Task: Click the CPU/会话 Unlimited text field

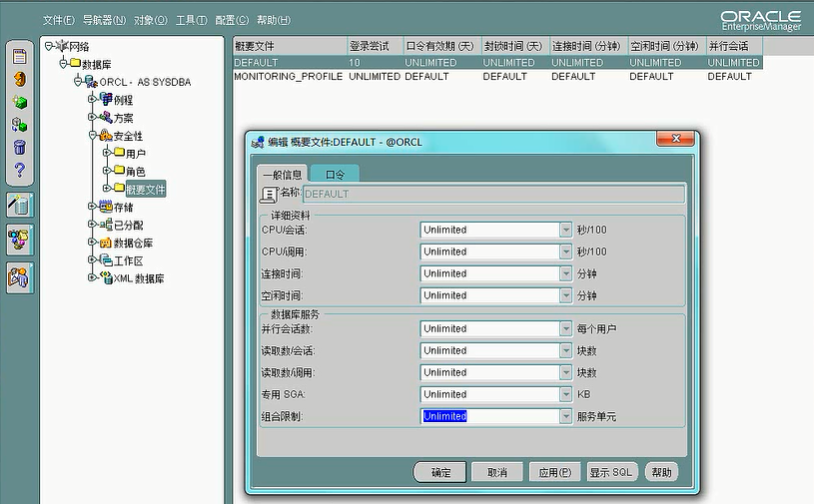Action: click(489, 230)
